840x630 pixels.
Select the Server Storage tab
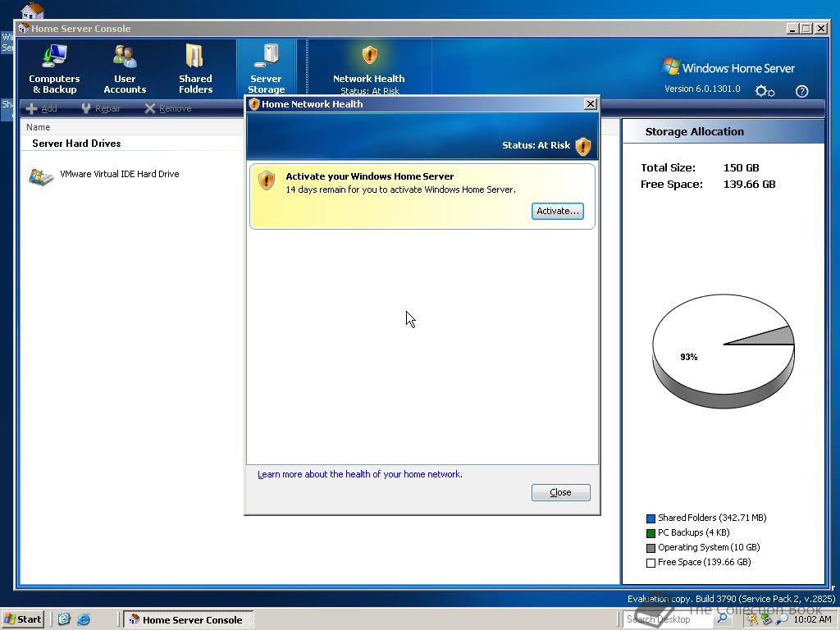[267, 69]
